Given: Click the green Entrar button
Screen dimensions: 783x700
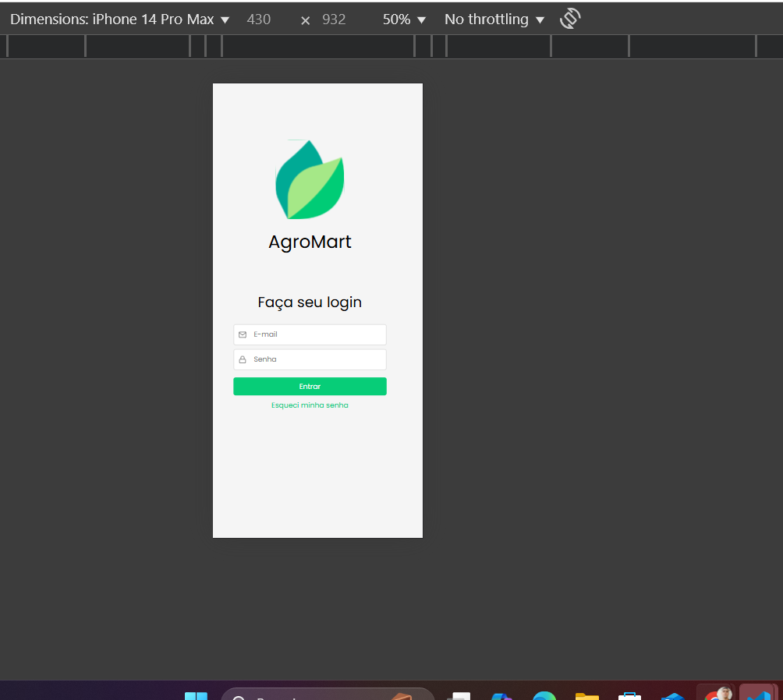Looking at the screenshot, I should tap(310, 387).
